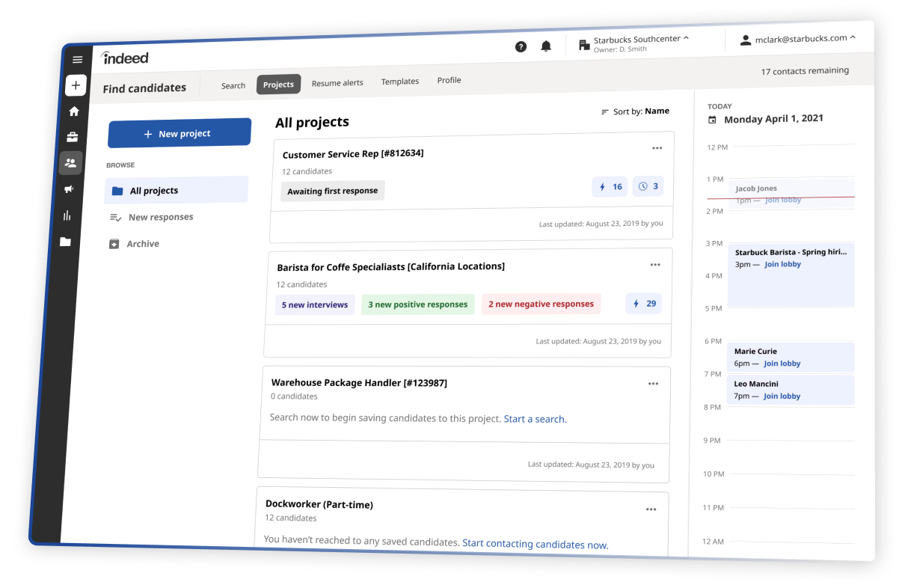Image resolution: width=899 pixels, height=588 pixels.
Task: Click the clock badge showing 3
Action: tap(647, 186)
